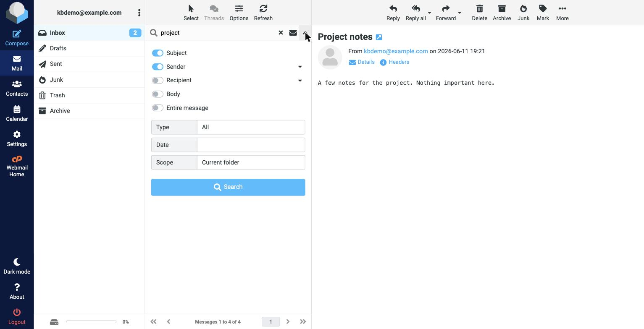
Task: Open list Options toolbar icon
Action: [x=239, y=13]
